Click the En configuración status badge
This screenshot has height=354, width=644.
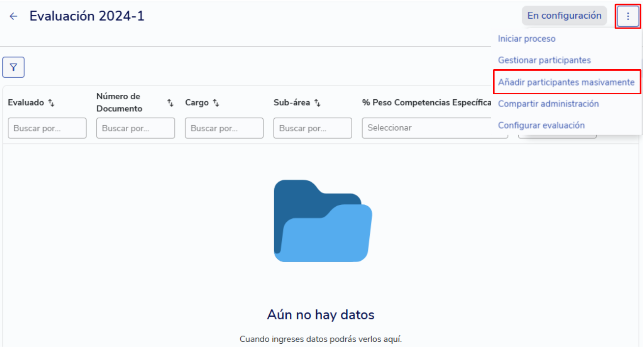point(564,16)
